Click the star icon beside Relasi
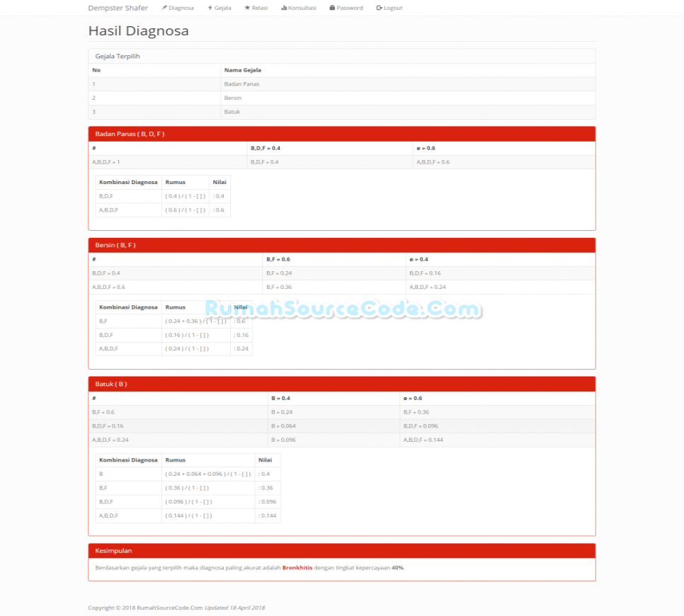Viewport: 684px width, 616px height. tap(246, 8)
